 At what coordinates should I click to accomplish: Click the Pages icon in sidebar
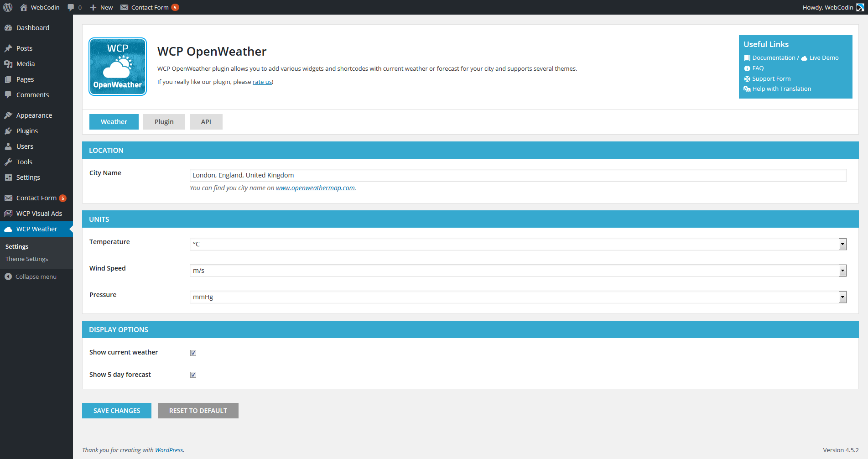[8, 79]
